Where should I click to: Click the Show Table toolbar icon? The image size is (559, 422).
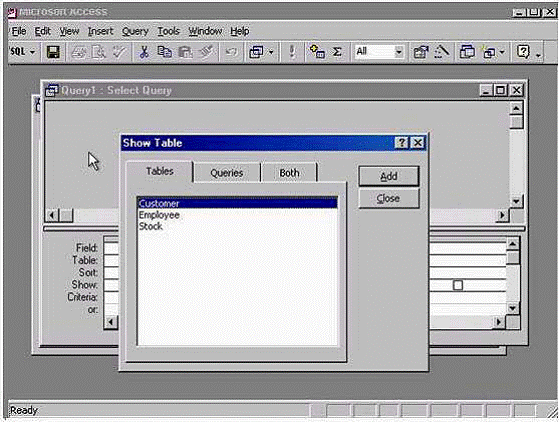[317, 52]
